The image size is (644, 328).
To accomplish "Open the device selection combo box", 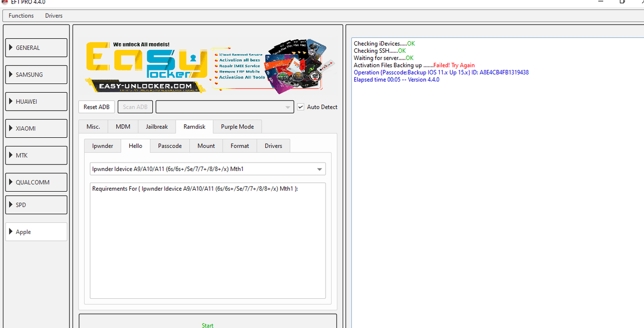I will (224, 107).
